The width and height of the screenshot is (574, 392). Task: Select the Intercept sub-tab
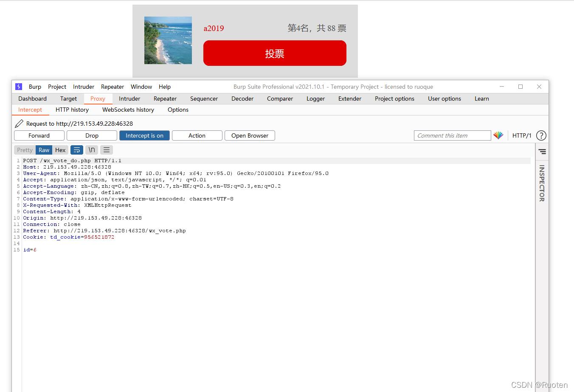tap(30, 110)
